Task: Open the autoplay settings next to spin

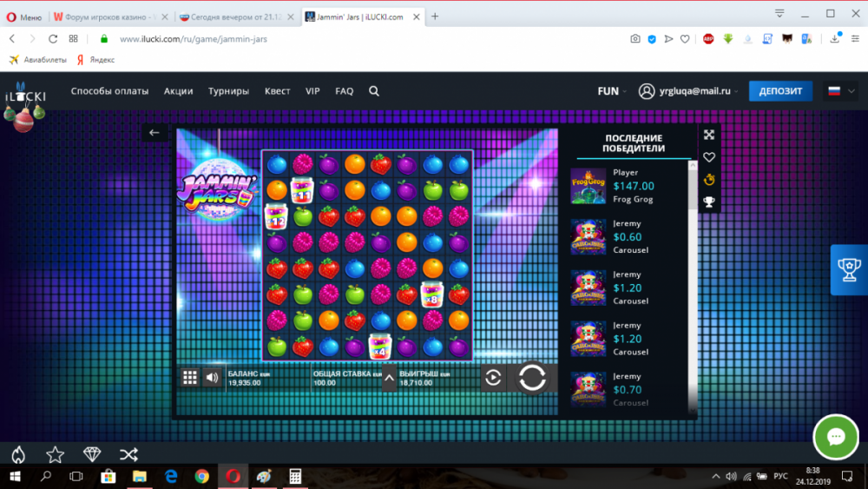Action: coord(493,377)
